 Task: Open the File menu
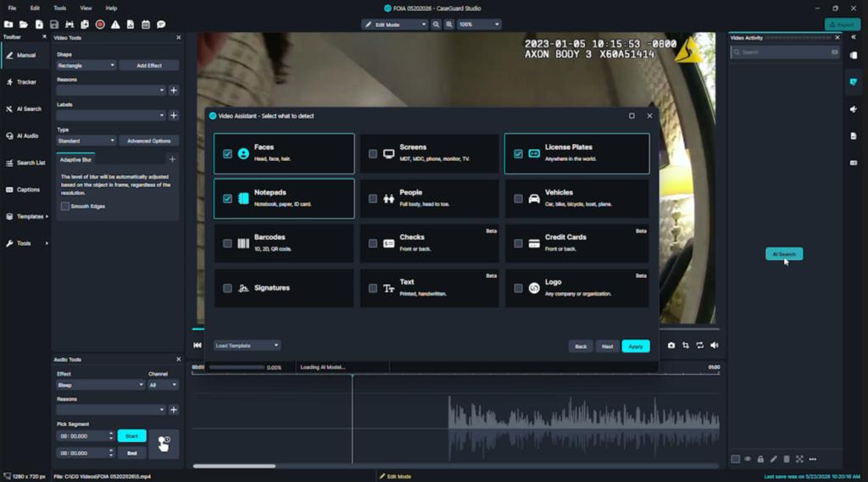tap(12, 8)
